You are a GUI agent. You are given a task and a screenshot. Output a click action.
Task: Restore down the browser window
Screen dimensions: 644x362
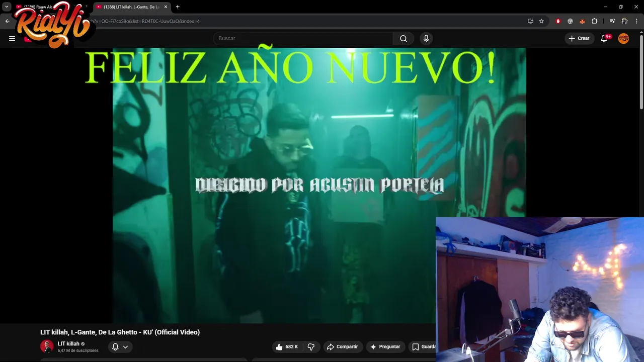pos(621,7)
